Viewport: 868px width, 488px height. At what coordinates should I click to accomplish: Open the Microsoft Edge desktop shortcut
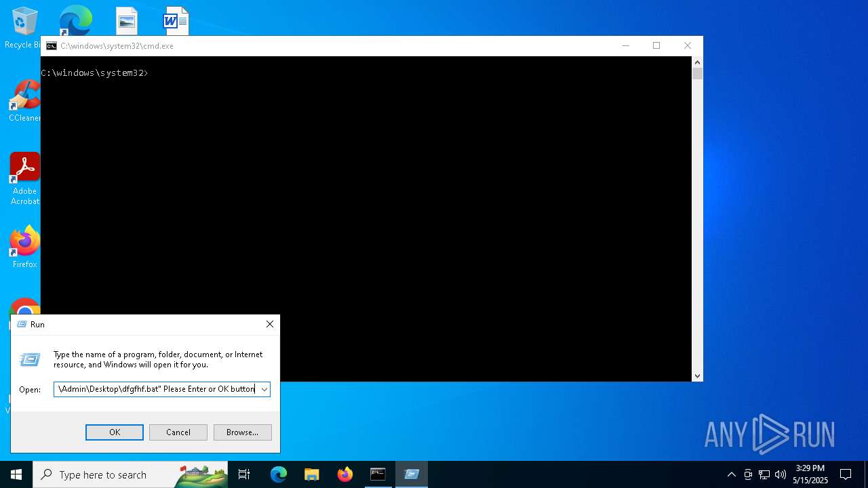(x=75, y=20)
